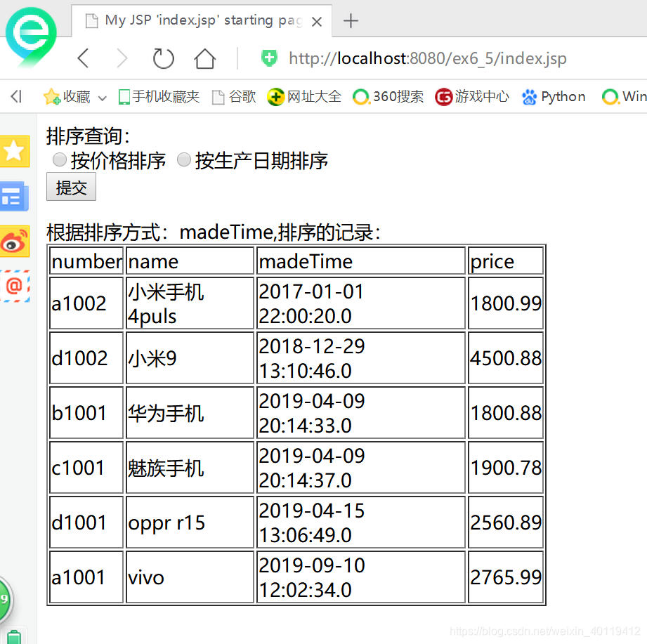Open the 网址大全 bookmark
This screenshot has width=647, height=644.
tap(304, 96)
